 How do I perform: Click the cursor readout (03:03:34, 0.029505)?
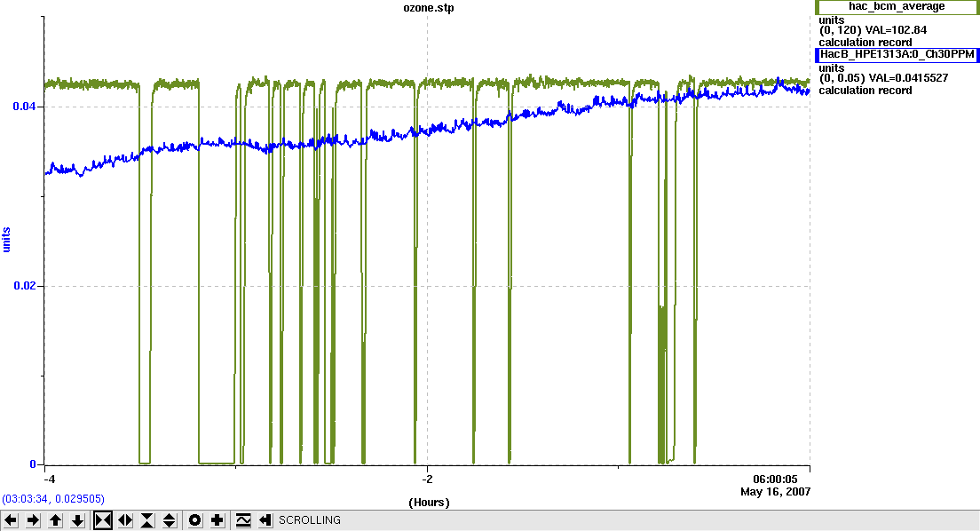pos(53,499)
